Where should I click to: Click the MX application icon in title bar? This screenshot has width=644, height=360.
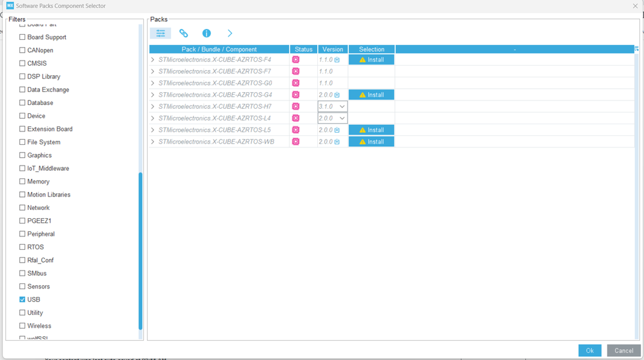10,6
